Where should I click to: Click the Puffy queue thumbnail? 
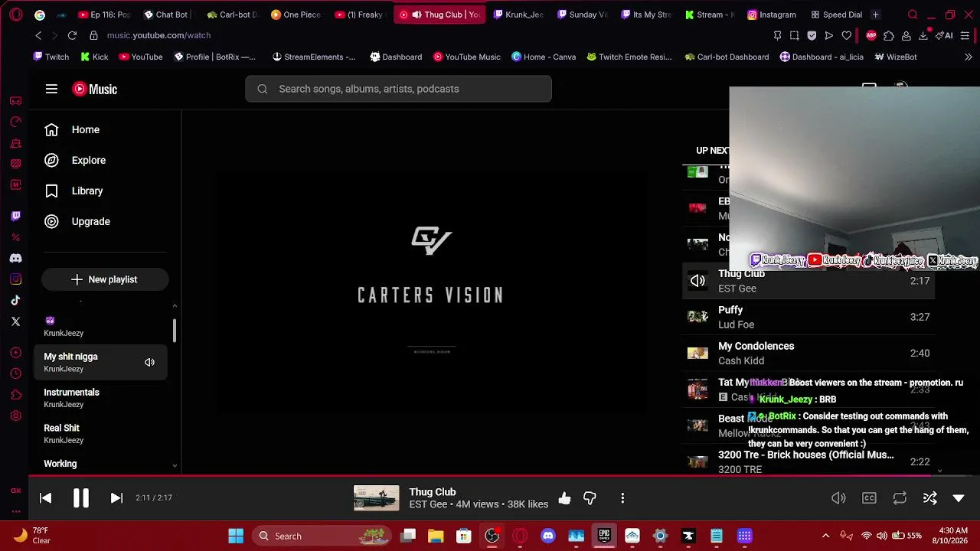click(x=697, y=317)
